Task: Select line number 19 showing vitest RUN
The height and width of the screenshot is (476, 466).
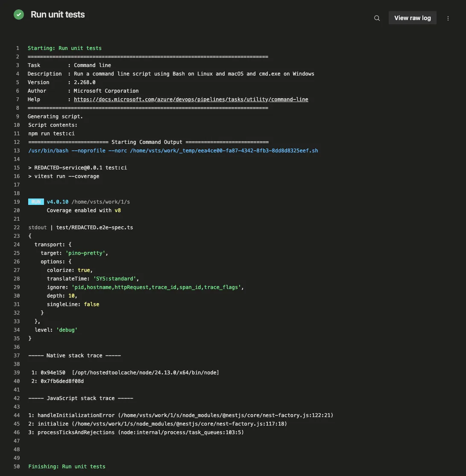Action: [x=17, y=201]
